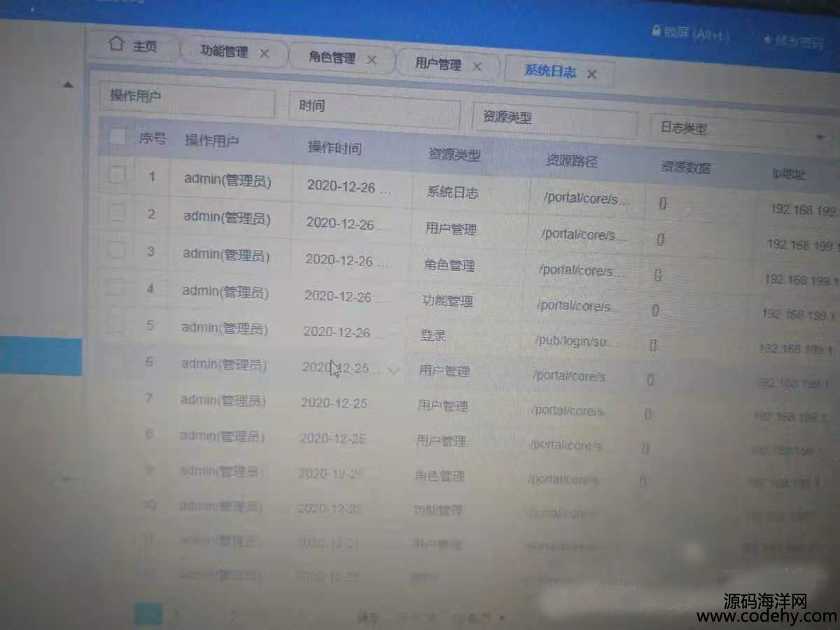Image resolution: width=840 pixels, height=630 pixels.
Task: Check the checkbox for row 1
Action: pyautogui.click(x=117, y=174)
